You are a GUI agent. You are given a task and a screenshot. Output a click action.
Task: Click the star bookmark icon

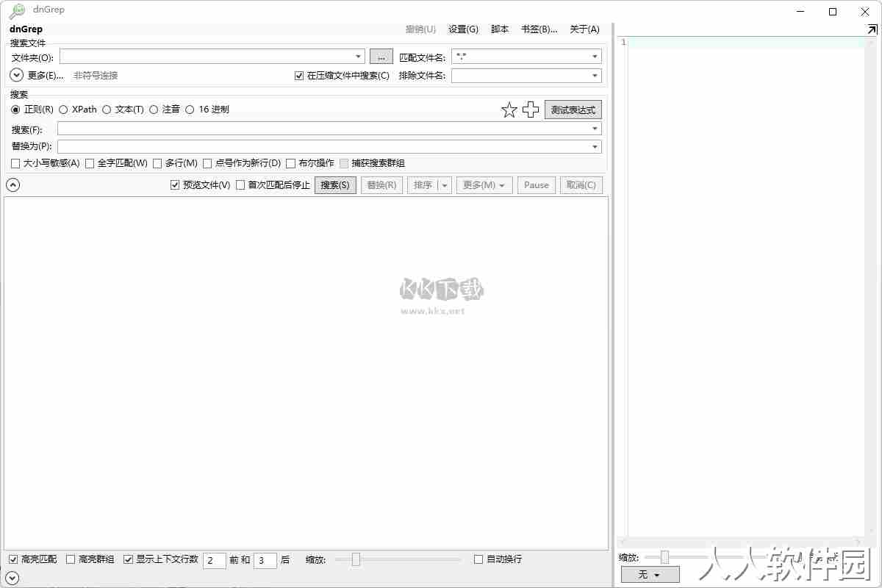coord(509,110)
